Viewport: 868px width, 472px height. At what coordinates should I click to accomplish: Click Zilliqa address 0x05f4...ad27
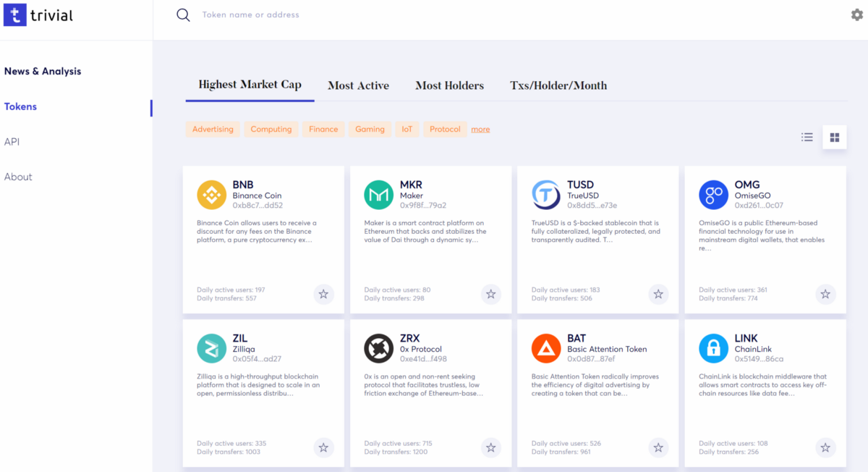pos(257,359)
